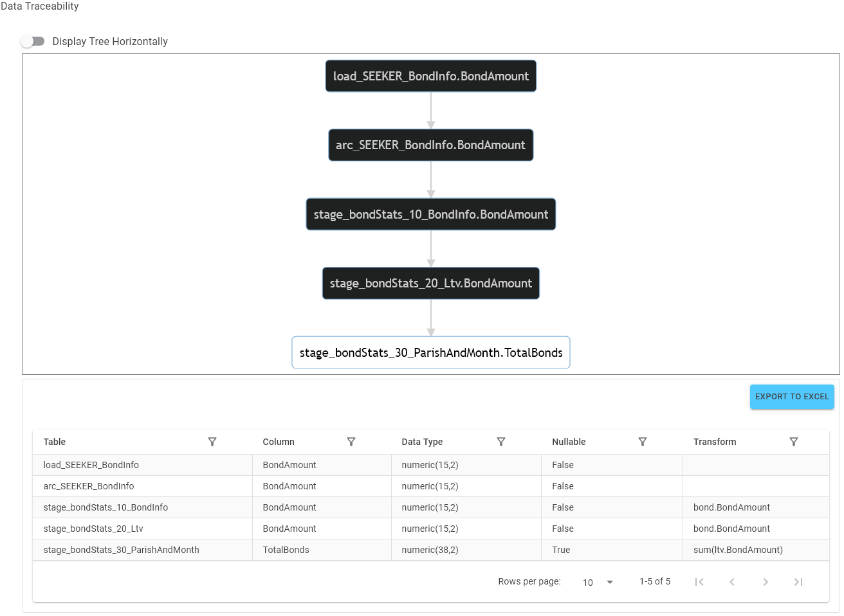Sort by the Nullable header
This screenshot has height=616, width=844.
click(x=569, y=442)
